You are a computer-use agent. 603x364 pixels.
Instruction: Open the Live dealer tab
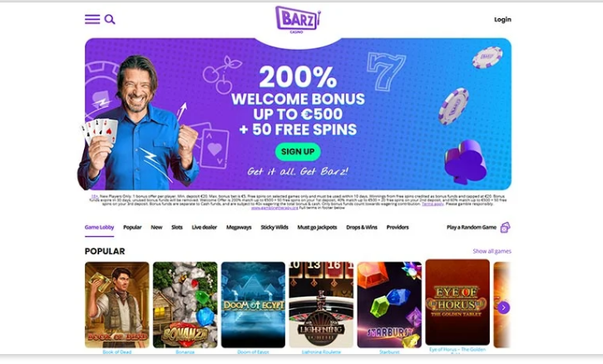[205, 227]
